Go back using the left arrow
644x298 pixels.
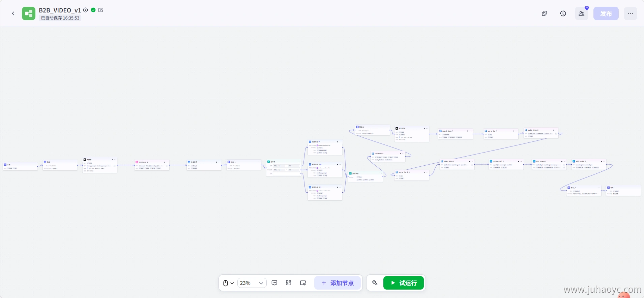point(13,13)
